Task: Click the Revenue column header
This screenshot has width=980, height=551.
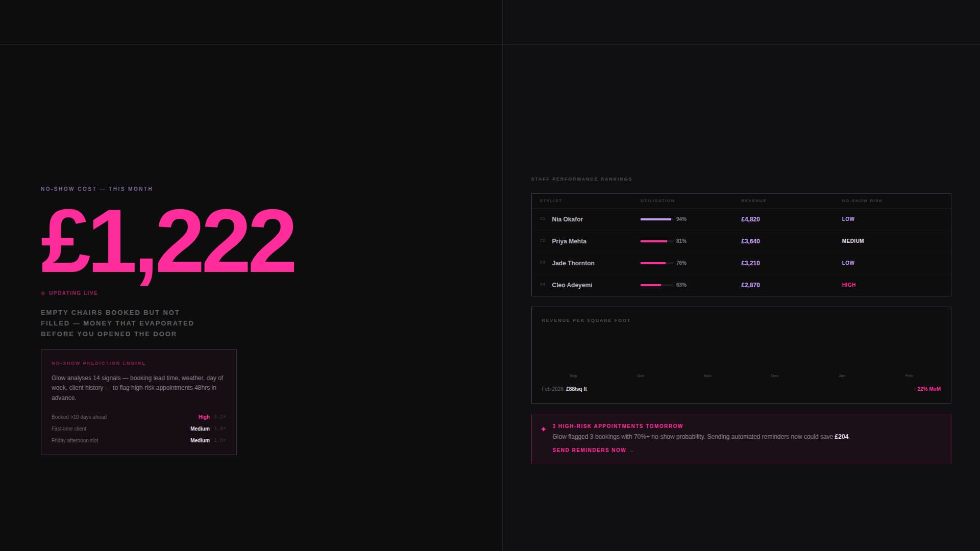Action: coord(754,201)
